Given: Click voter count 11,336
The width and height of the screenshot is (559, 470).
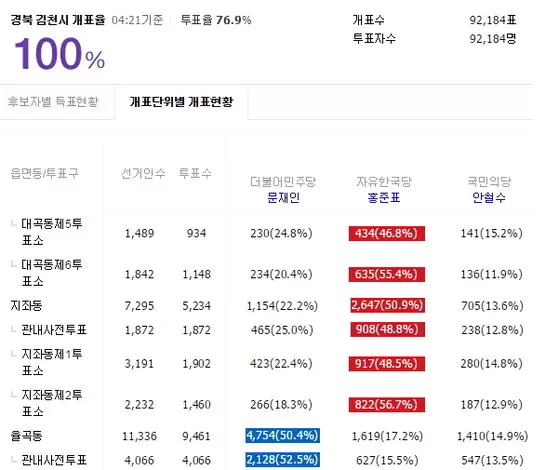Looking at the screenshot, I should point(139,436).
